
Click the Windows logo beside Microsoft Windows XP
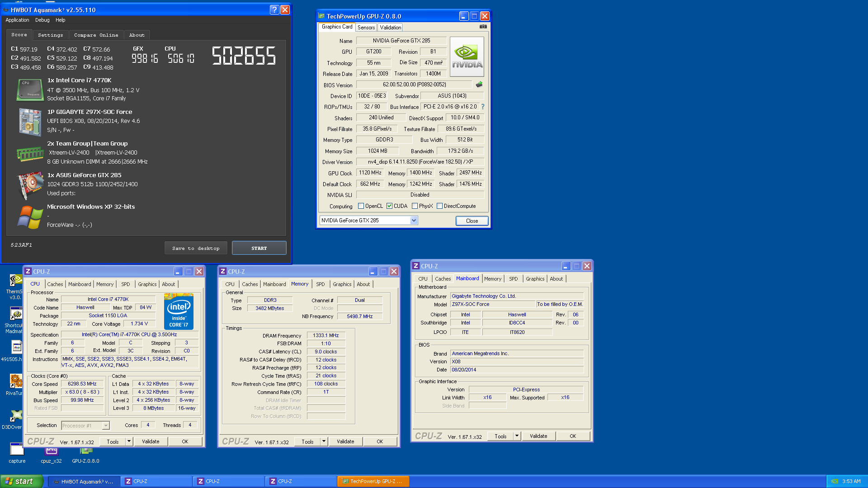tap(30, 217)
